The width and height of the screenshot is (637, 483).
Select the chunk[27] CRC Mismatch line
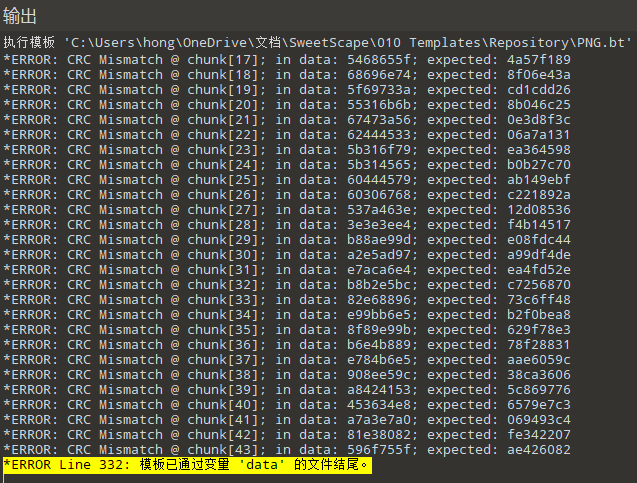[x=287, y=210]
